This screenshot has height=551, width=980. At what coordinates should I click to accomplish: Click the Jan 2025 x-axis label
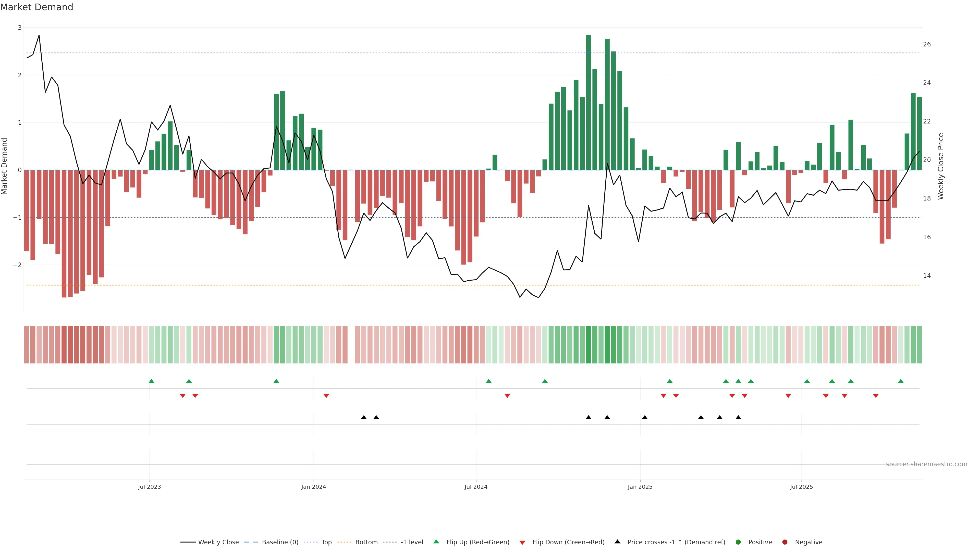click(640, 487)
